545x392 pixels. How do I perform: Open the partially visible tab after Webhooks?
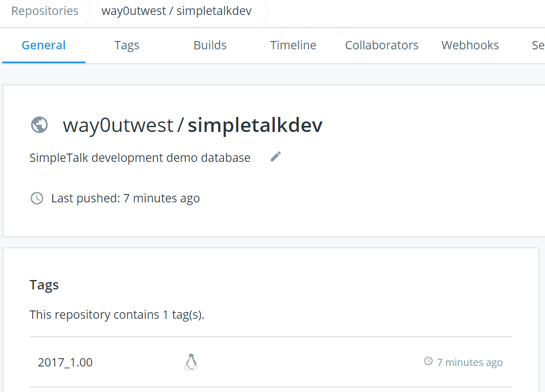(x=537, y=45)
